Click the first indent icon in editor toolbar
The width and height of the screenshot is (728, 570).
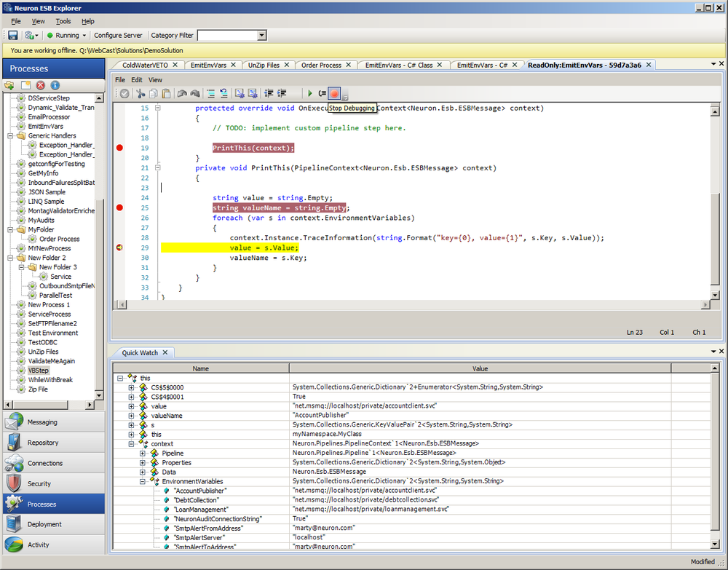pos(269,93)
